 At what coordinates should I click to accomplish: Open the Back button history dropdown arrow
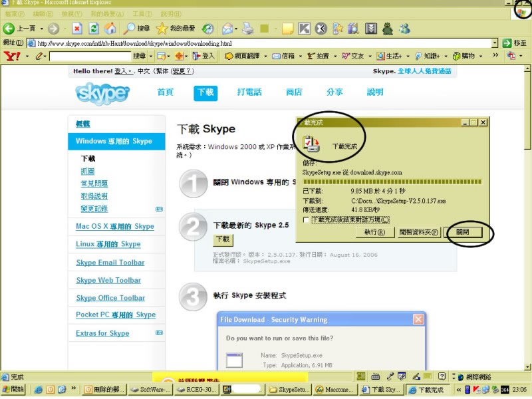point(42,29)
